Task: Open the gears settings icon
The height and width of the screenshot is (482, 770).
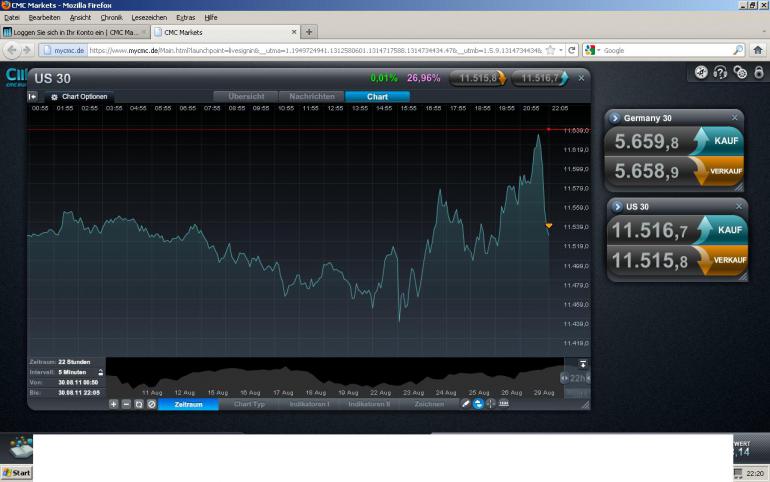Action: [x=740, y=73]
